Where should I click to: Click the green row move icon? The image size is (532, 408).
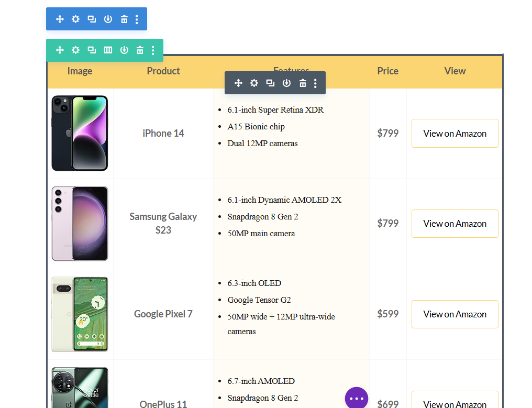pos(60,50)
